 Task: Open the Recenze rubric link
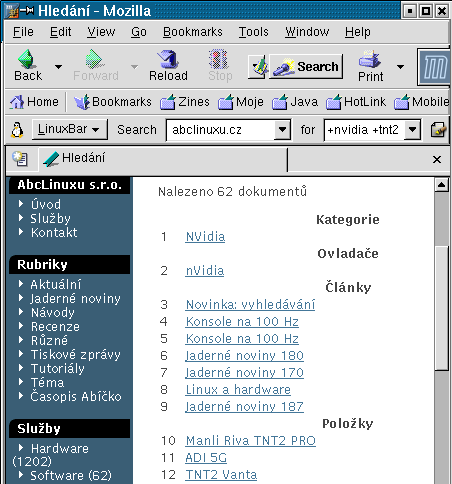[55, 326]
